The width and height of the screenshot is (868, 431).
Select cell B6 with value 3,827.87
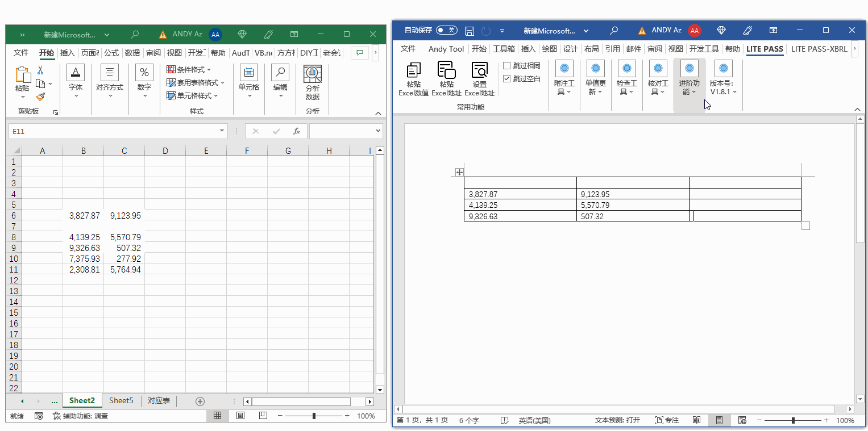84,216
